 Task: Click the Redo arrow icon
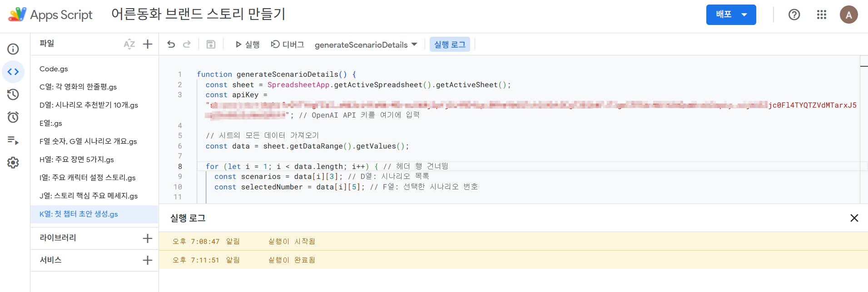click(187, 45)
